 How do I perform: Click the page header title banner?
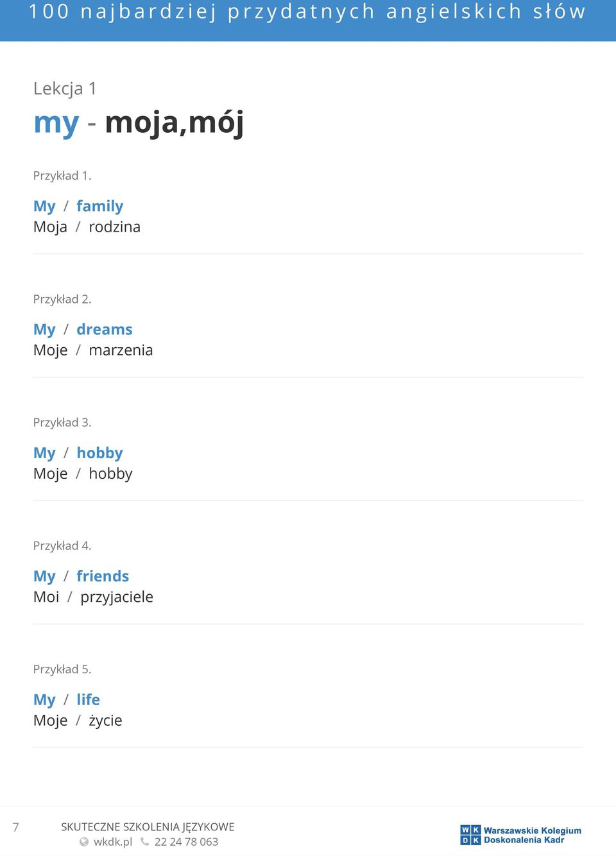point(308,19)
